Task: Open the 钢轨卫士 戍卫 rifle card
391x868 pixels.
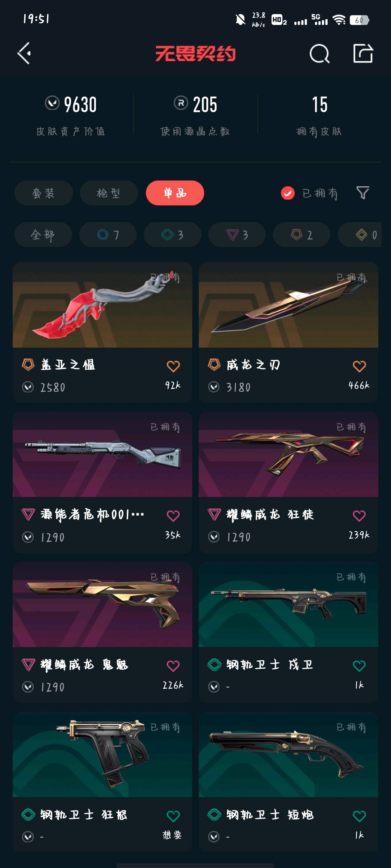Action: coord(289,632)
